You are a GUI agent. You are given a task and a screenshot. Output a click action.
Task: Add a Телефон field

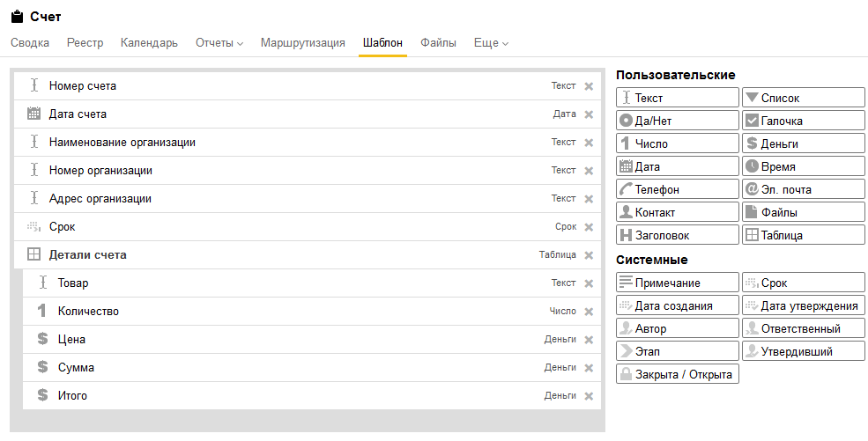click(x=677, y=189)
